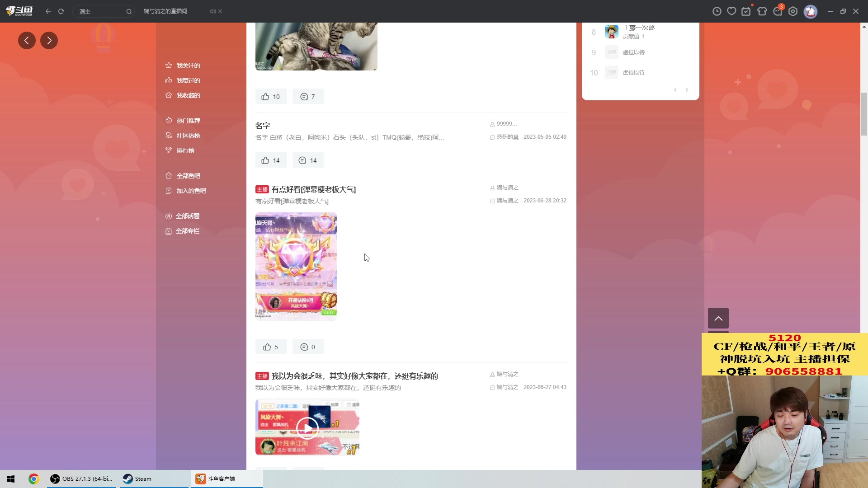Open 社区热榜 in the sidebar

pos(183,136)
